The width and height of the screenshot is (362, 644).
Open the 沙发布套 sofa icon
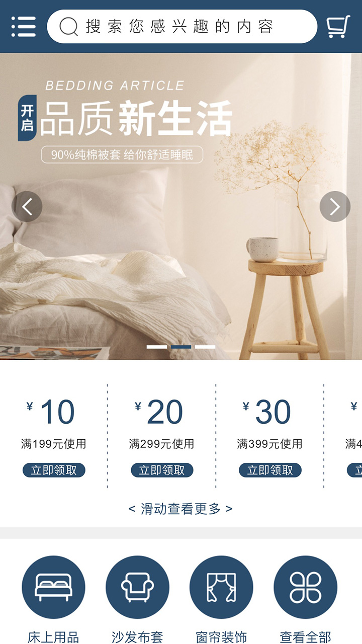137,587
